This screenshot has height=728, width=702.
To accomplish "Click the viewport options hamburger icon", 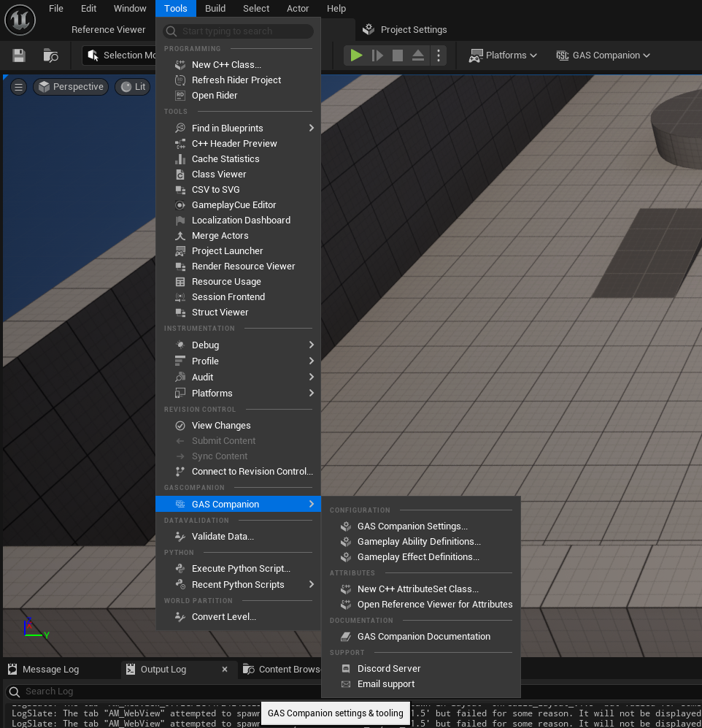I will click(18, 87).
